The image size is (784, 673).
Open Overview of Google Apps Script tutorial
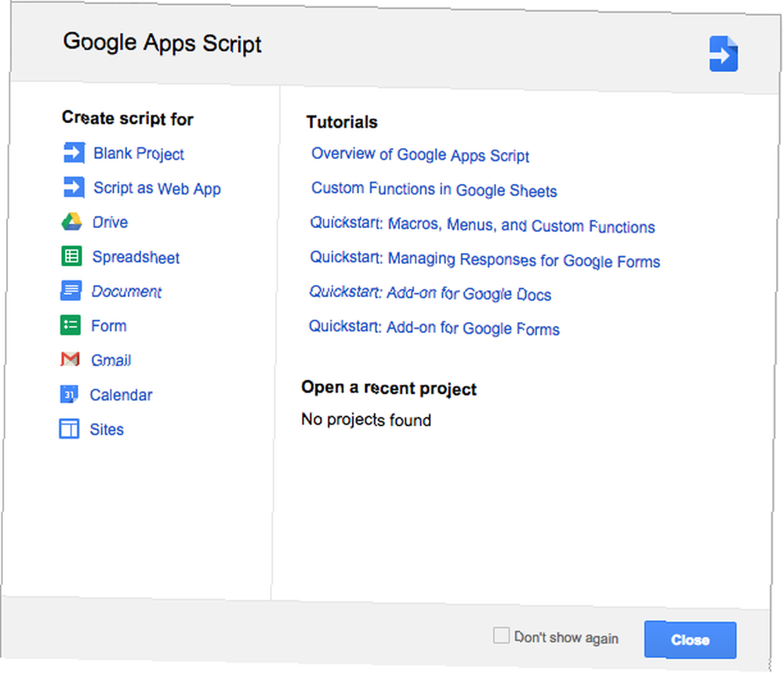coord(420,154)
